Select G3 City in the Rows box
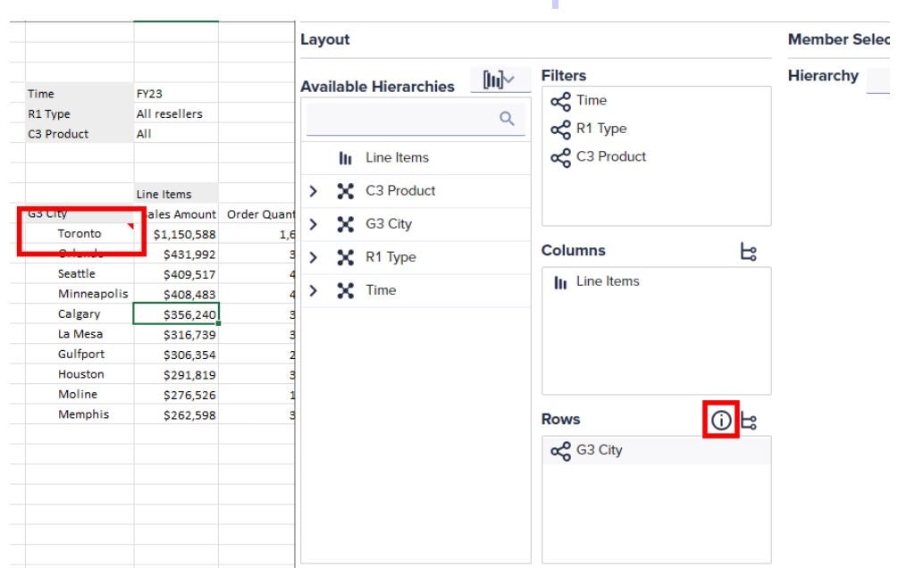The image size is (924, 568). [599, 450]
